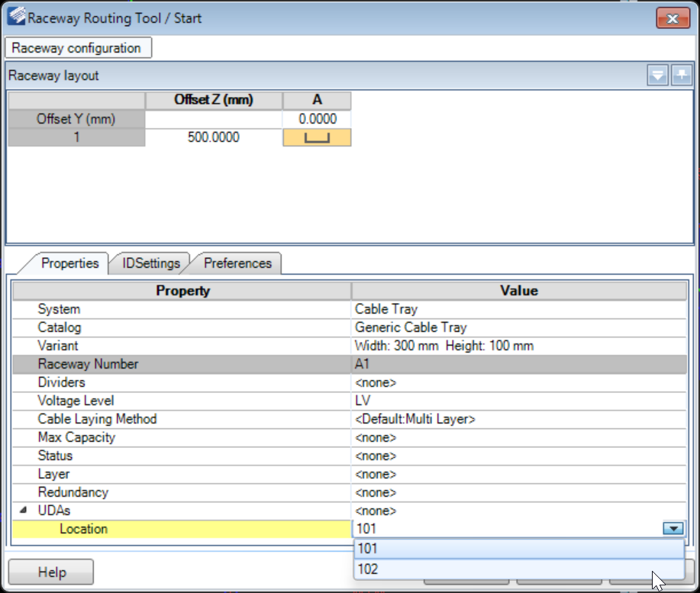The image size is (700, 593).
Task: Click the Raceway Number value A1
Action: tap(519, 364)
